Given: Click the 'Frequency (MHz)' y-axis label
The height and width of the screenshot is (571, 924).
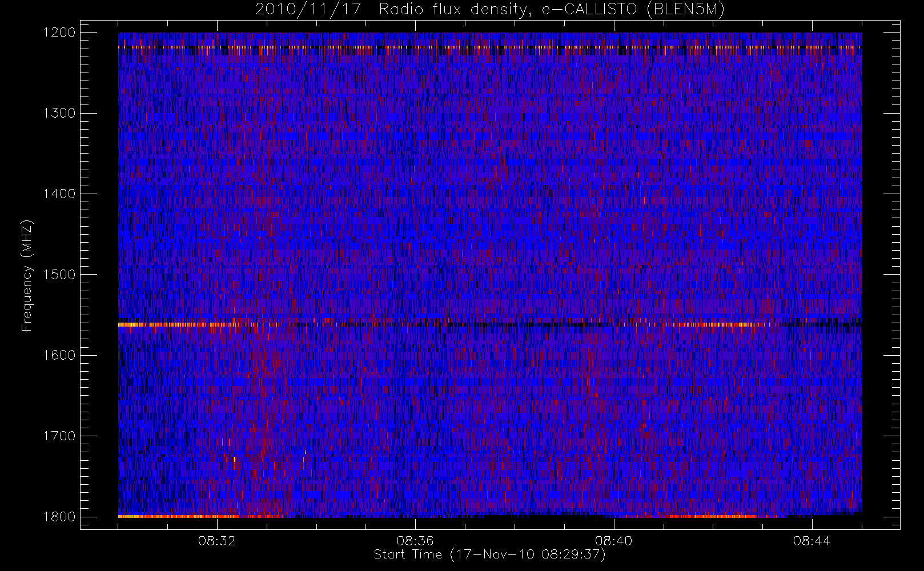Looking at the screenshot, I should (x=26, y=275).
